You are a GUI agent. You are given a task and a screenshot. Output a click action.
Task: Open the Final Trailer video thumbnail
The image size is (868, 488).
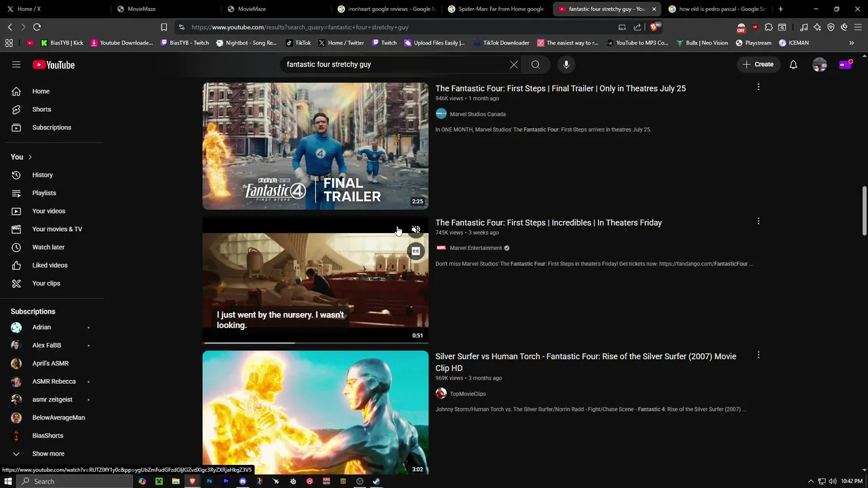click(x=315, y=146)
